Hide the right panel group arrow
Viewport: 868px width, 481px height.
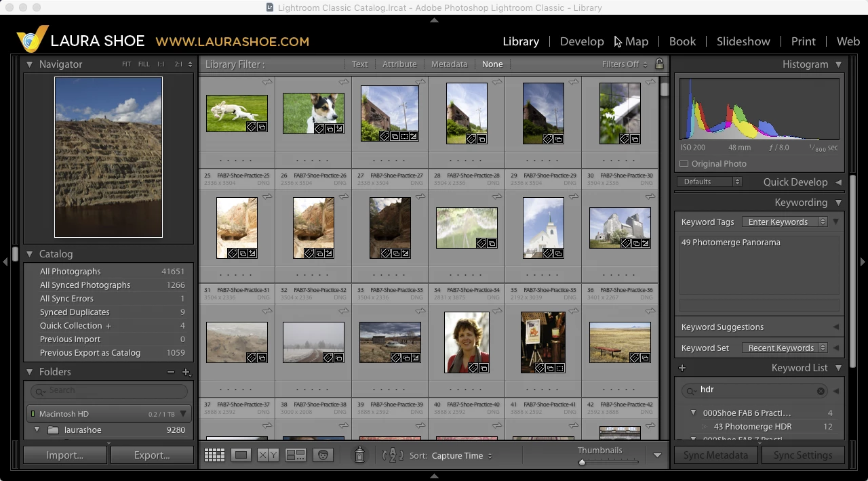point(863,262)
